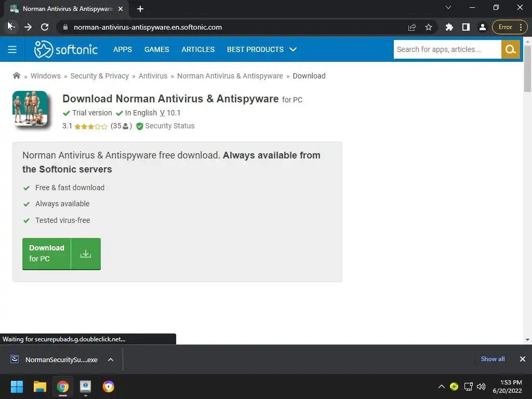
Task: Open the APPS menu
Action: click(123, 49)
